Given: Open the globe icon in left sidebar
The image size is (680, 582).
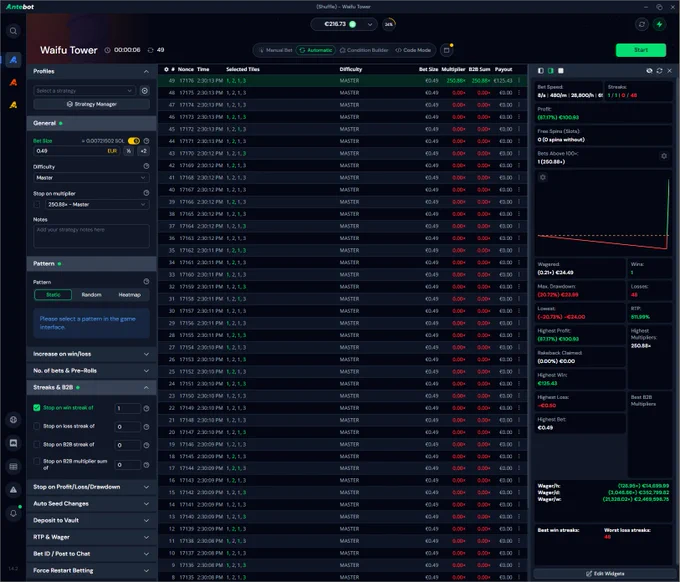Looking at the screenshot, I should [13, 419].
